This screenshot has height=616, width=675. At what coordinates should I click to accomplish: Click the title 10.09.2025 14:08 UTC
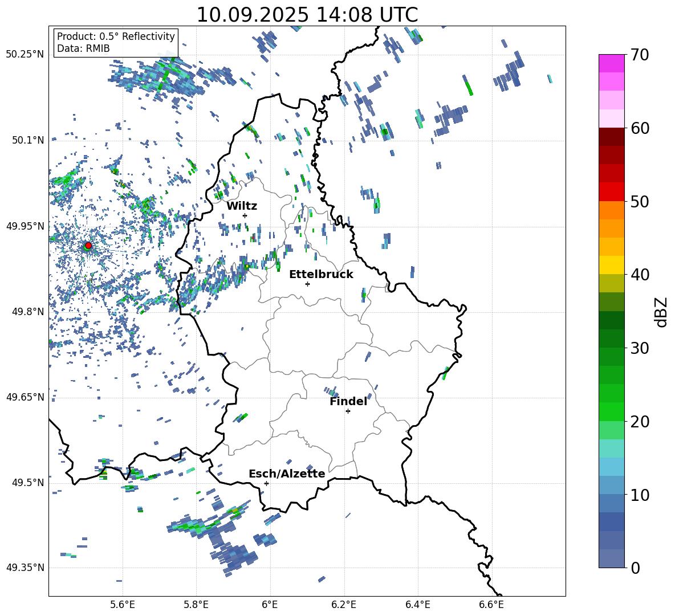(x=307, y=15)
